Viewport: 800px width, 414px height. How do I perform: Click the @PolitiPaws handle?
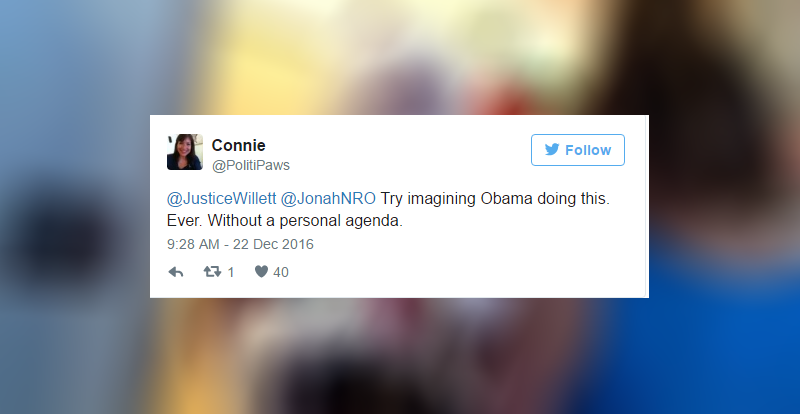click(x=251, y=165)
